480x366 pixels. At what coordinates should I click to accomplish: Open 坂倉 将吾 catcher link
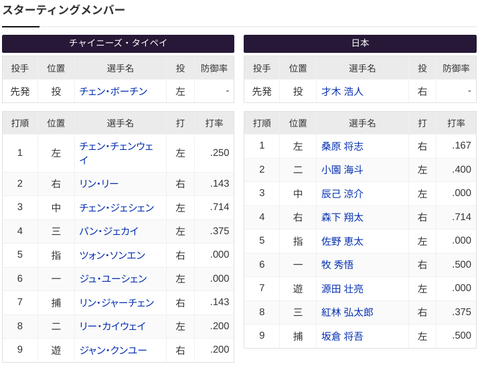tap(342, 336)
